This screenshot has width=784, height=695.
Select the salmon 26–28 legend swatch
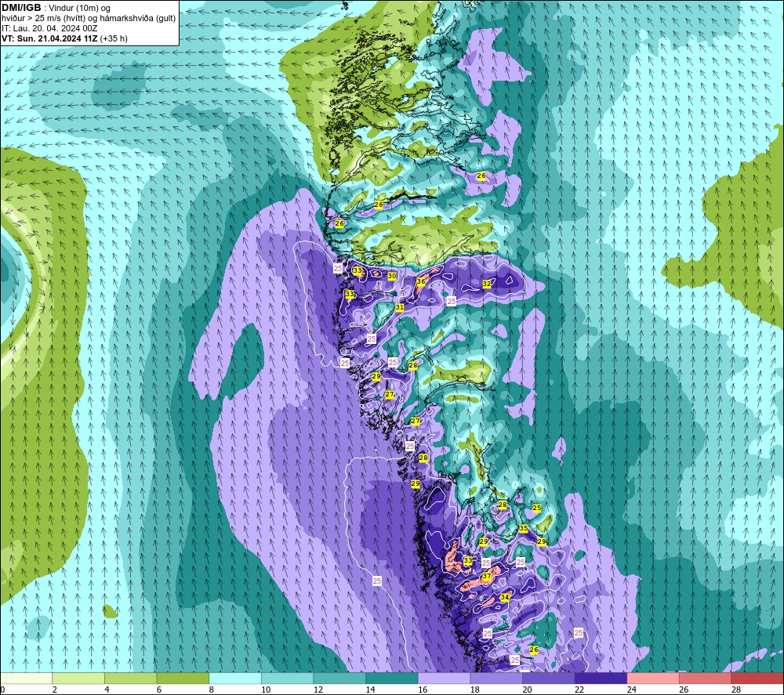[x=705, y=678]
